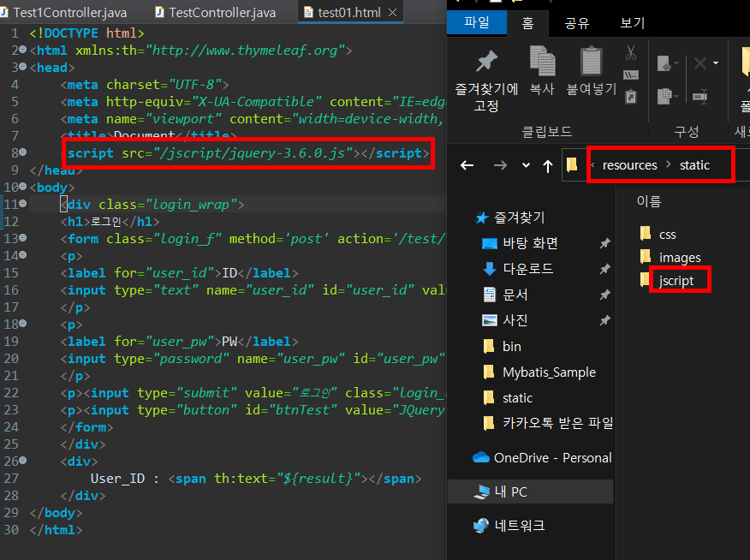The width and height of the screenshot is (750, 560).
Task: Open recent locations dropdown chevron
Action: 527,165
